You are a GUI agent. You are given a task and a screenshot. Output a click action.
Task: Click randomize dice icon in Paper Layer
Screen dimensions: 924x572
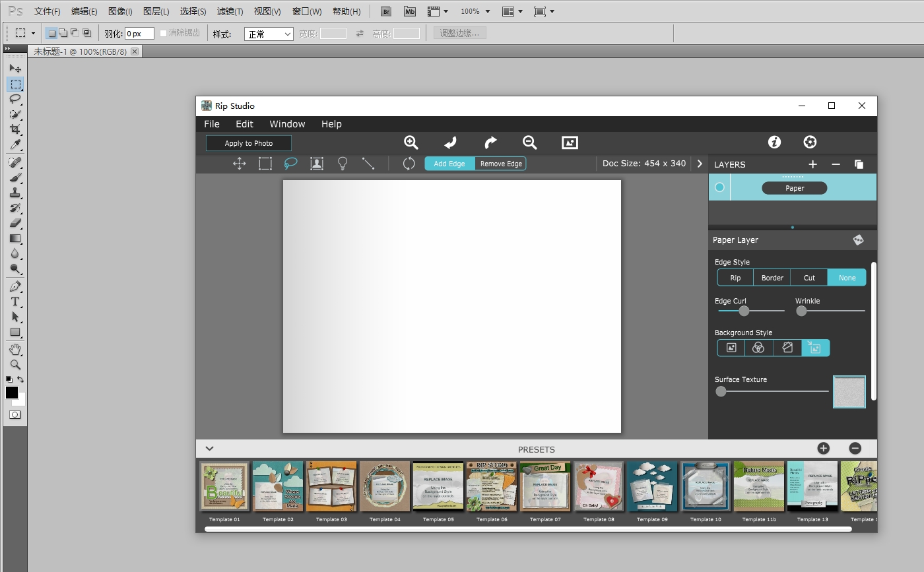click(x=858, y=240)
